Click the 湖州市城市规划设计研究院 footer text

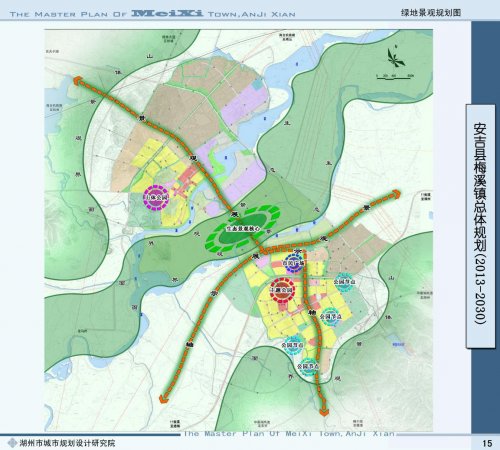pyautogui.click(x=67, y=443)
